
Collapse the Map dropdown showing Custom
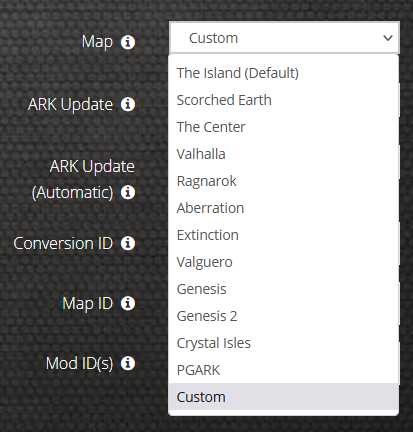[x=284, y=38]
